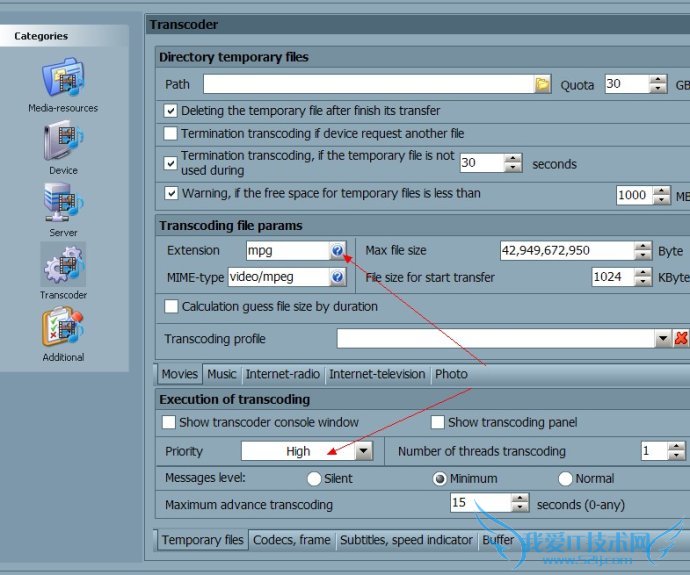This screenshot has width=690, height=575.
Task: Click the Categories header label
Action: pyautogui.click(x=41, y=36)
